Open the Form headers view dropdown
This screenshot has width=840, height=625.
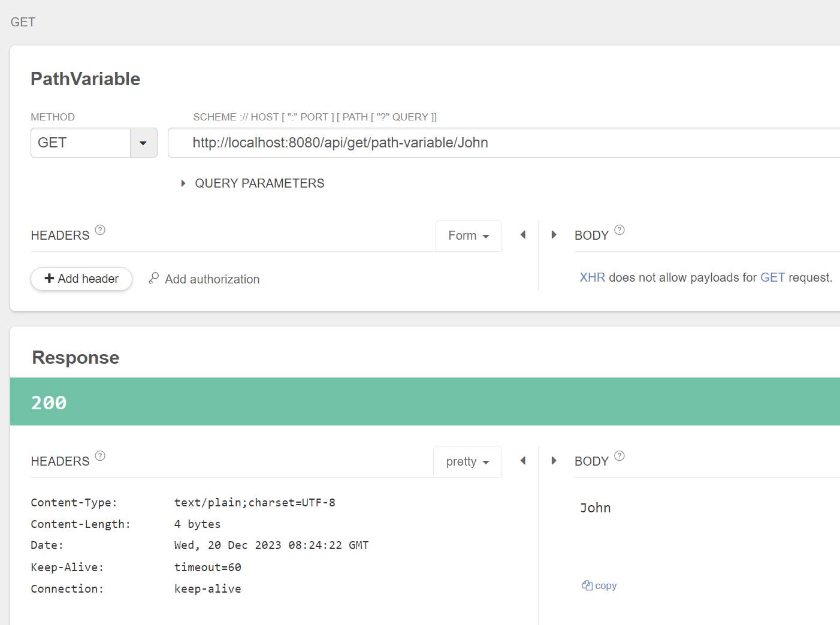(469, 235)
